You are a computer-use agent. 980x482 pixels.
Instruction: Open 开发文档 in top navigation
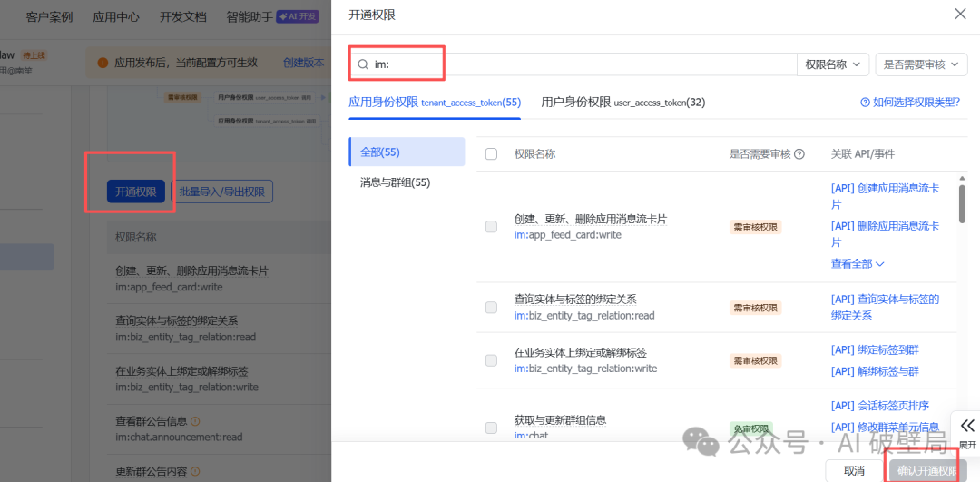(x=183, y=17)
